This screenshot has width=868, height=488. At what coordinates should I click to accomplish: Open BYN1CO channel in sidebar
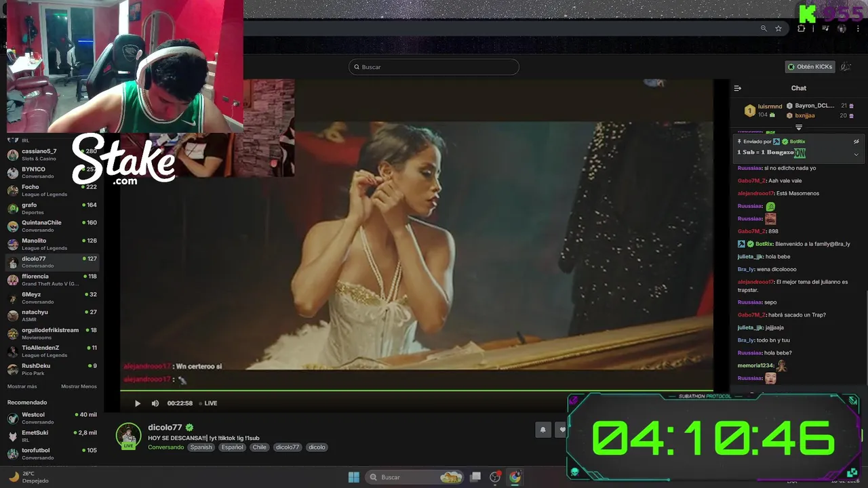pos(52,172)
